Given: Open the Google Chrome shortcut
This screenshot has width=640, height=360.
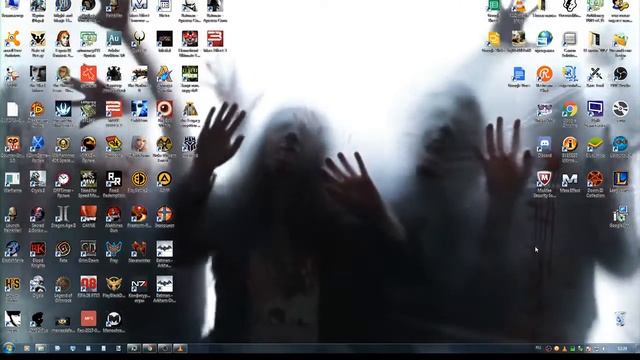Looking at the screenshot, I should pos(570,109).
